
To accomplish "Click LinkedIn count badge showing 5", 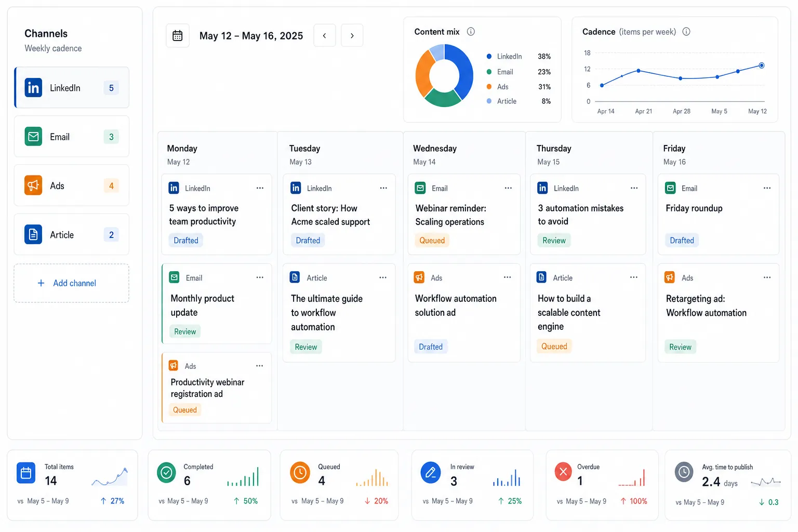I will coord(111,88).
